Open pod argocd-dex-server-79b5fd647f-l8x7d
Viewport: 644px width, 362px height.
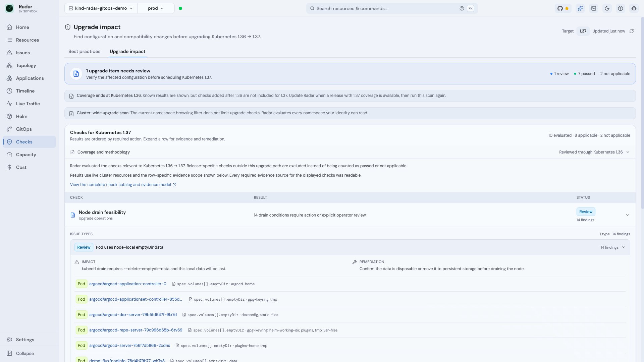coord(133,315)
